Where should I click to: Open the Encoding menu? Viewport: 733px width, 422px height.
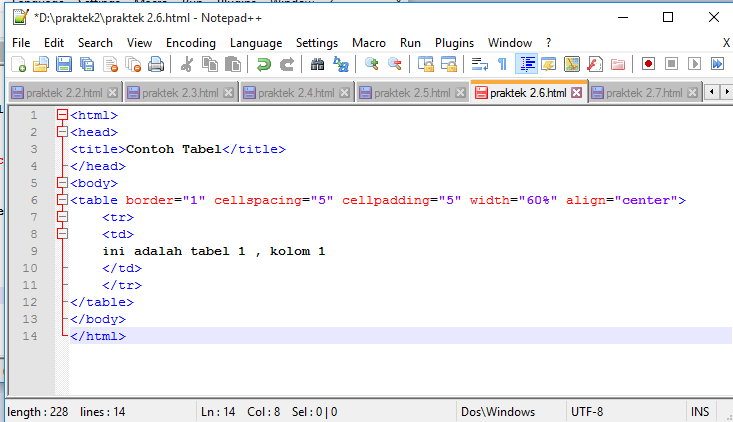[191, 43]
